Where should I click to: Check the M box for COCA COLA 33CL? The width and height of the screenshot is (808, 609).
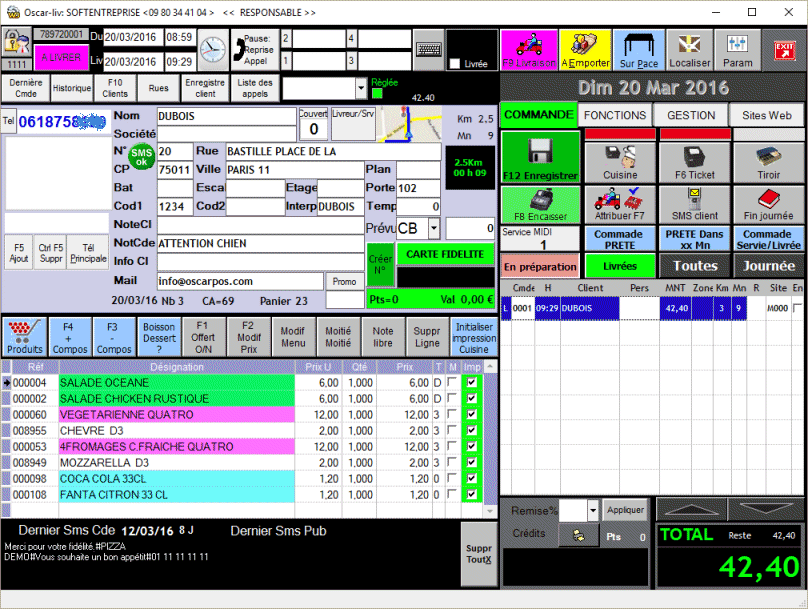point(452,479)
